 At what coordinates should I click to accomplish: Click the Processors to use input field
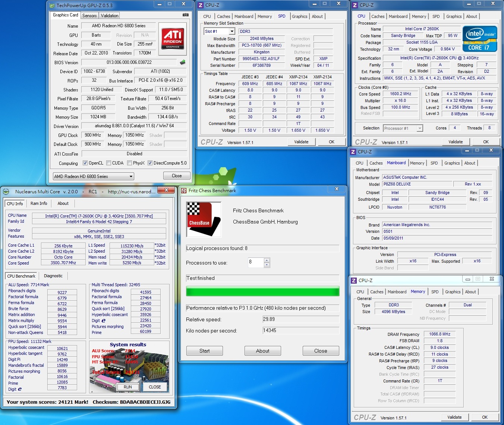click(256, 263)
